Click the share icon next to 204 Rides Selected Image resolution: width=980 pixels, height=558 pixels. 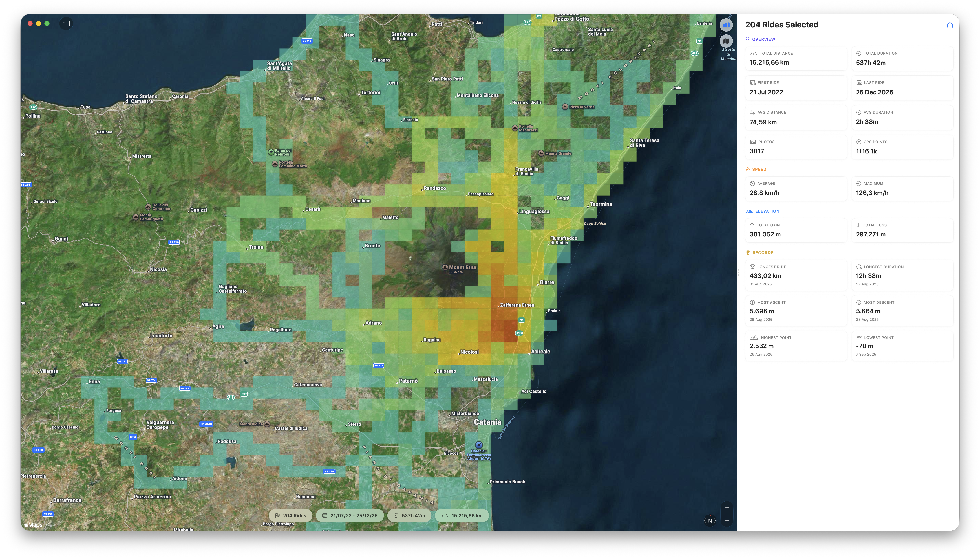pyautogui.click(x=950, y=25)
